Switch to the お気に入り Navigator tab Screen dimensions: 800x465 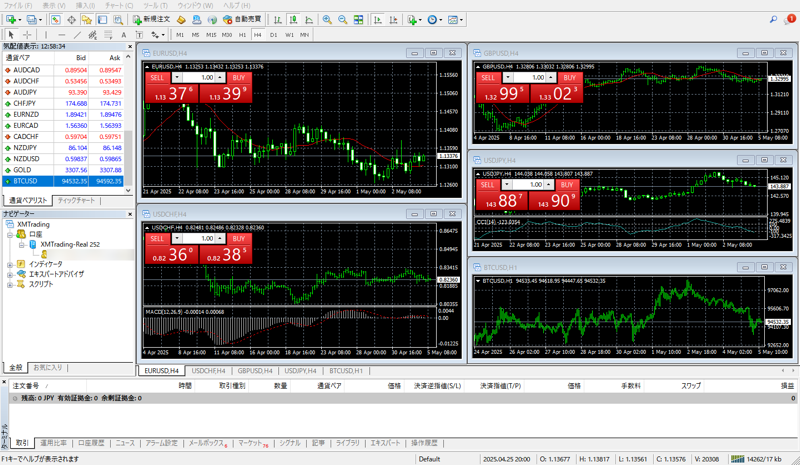pos(47,368)
